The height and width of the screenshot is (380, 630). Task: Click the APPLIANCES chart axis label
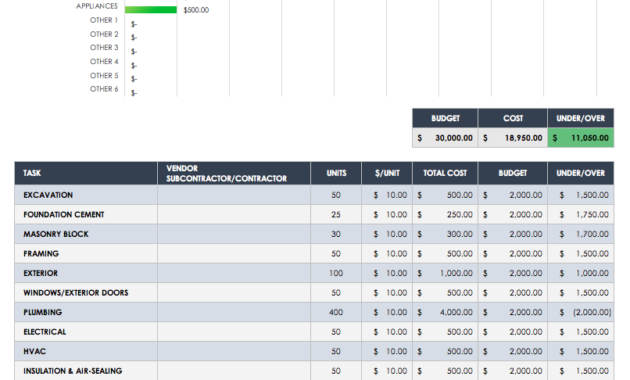point(97,6)
